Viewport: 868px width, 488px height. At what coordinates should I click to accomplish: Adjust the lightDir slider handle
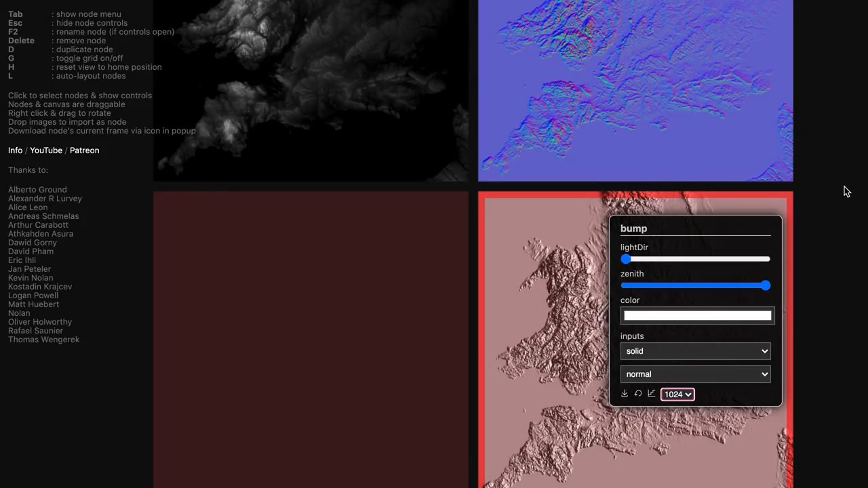[625, 259]
